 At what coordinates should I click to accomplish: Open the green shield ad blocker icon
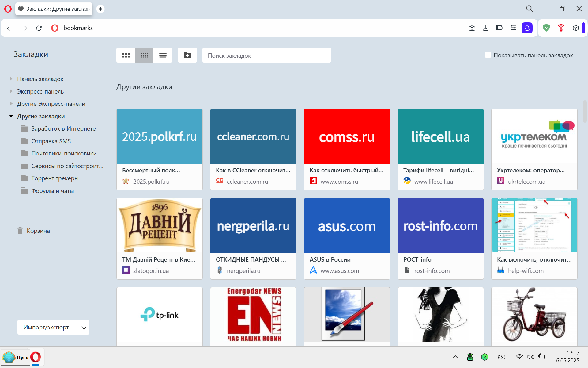(546, 28)
